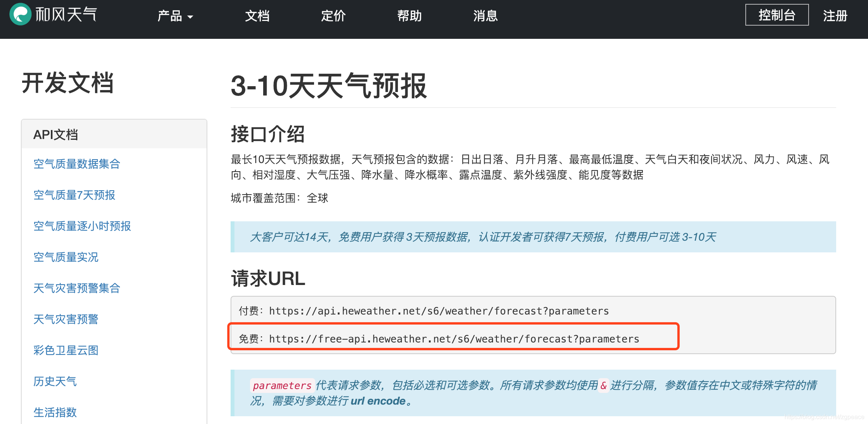Image resolution: width=868 pixels, height=424 pixels.
Task: Click the 3-10天天气预报 page title
Action: 329,86
